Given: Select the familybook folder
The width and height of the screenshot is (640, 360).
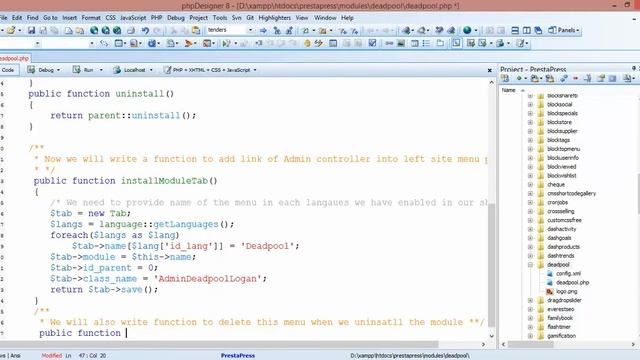Looking at the screenshot, I should tap(560, 318).
